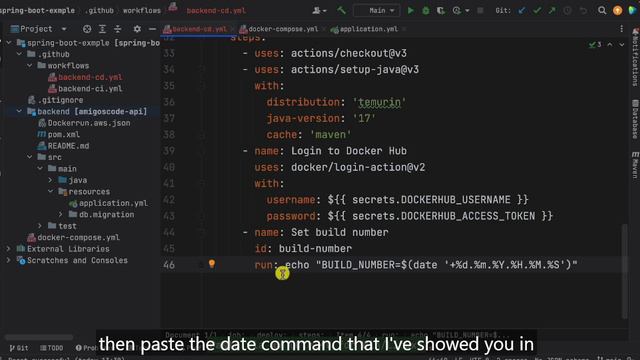Open the profiler run dropdown icon
Viewport: 640px width, 360px height.
tap(460, 11)
